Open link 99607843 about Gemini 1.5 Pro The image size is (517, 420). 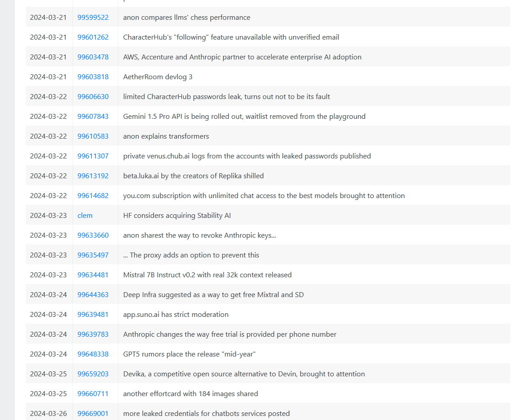93,117
